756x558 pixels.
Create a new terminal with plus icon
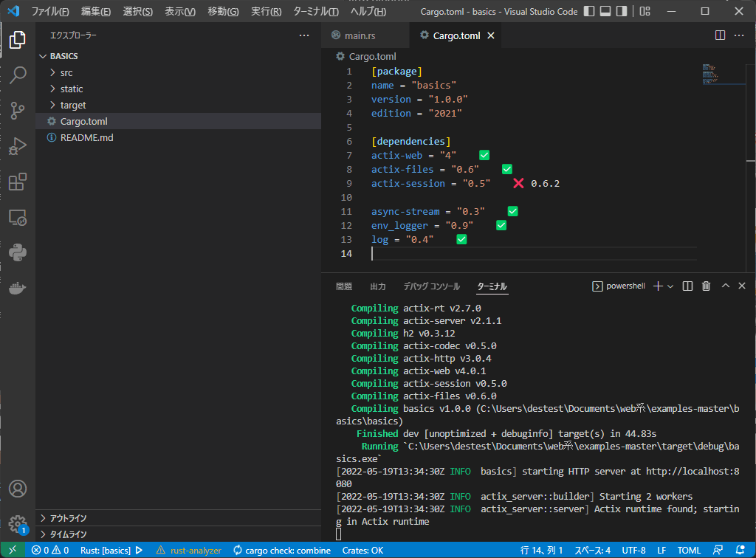pyautogui.click(x=658, y=286)
